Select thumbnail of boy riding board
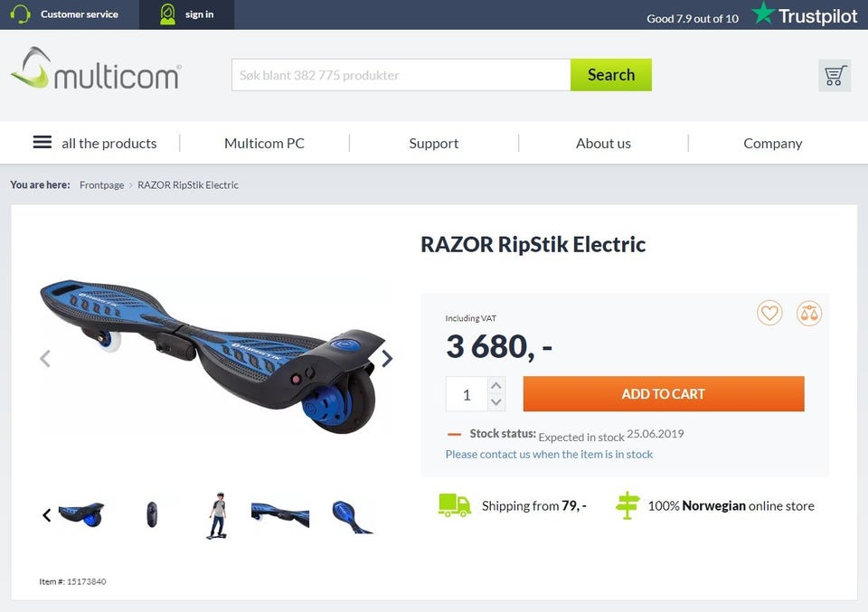This screenshot has width=868, height=612. [218, 515]
